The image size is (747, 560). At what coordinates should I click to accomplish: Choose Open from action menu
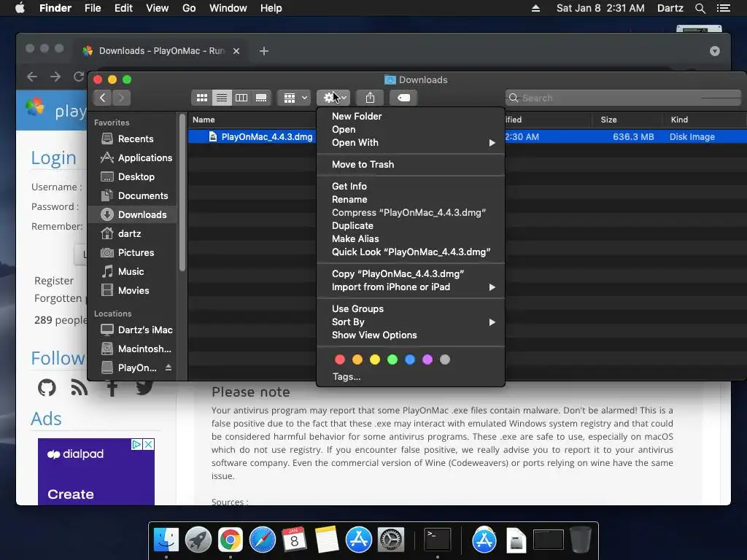tap(410, 130)
